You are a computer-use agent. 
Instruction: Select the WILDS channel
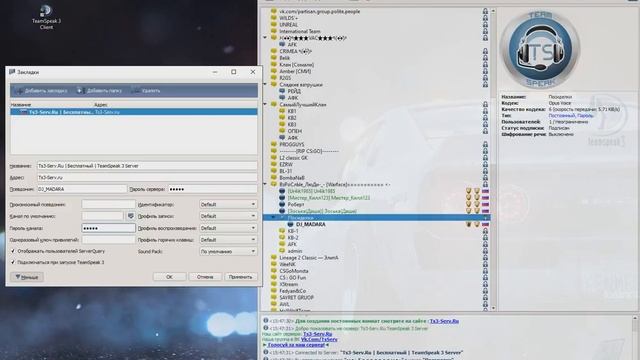(x=289, y=18)
